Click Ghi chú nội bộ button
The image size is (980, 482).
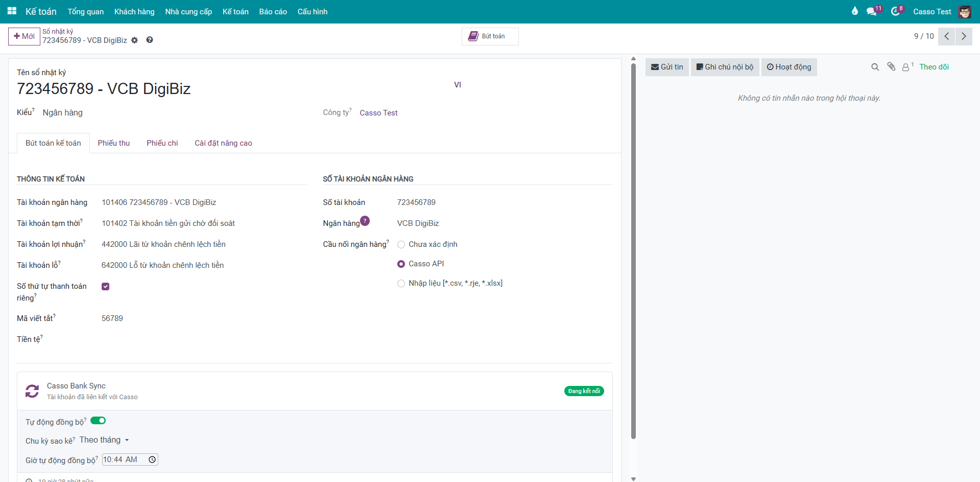pyautogui.click(x=725, y=67)
